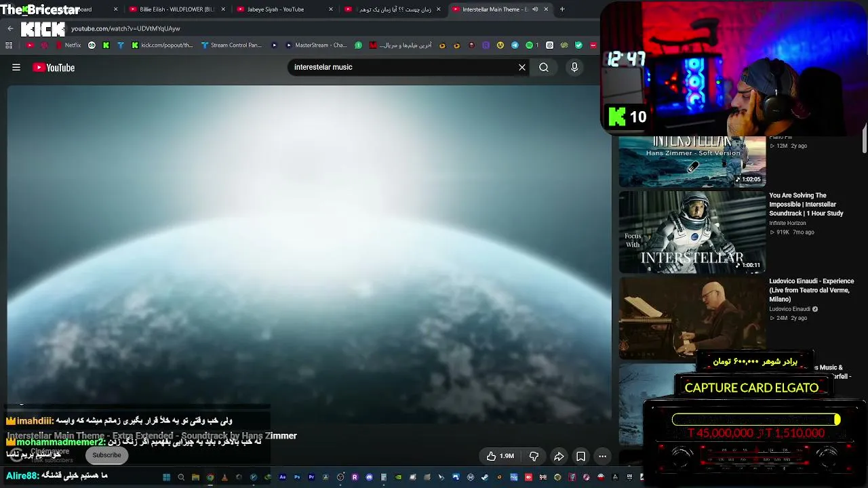
Task: Open NVIDIA app from the taskbar
Action: [x=398, y=477]
